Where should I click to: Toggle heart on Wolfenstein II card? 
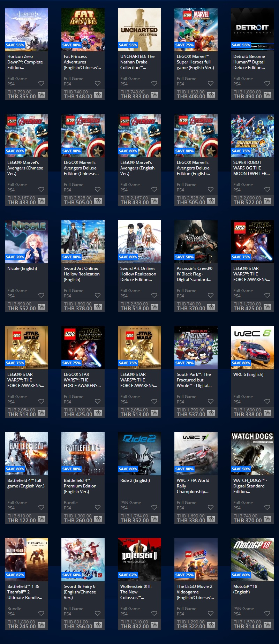pyautogui.click(x=154, y=613)
